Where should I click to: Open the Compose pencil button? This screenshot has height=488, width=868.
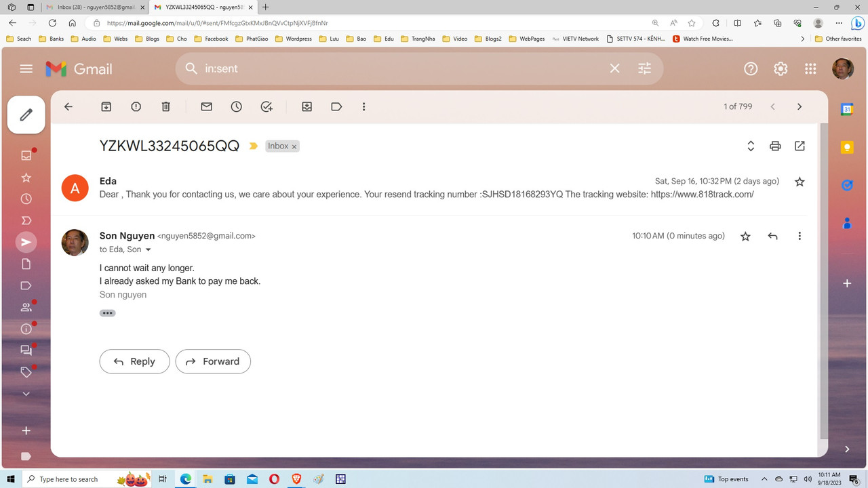tap(26, 114)
